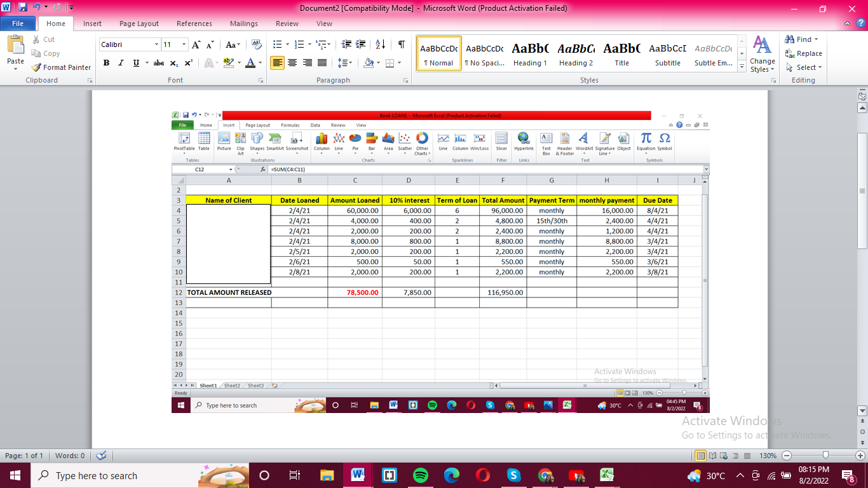This screenshot has height=488, width=868.
Task: Open the Windows Start menu
Action: (x=15, y=475)
